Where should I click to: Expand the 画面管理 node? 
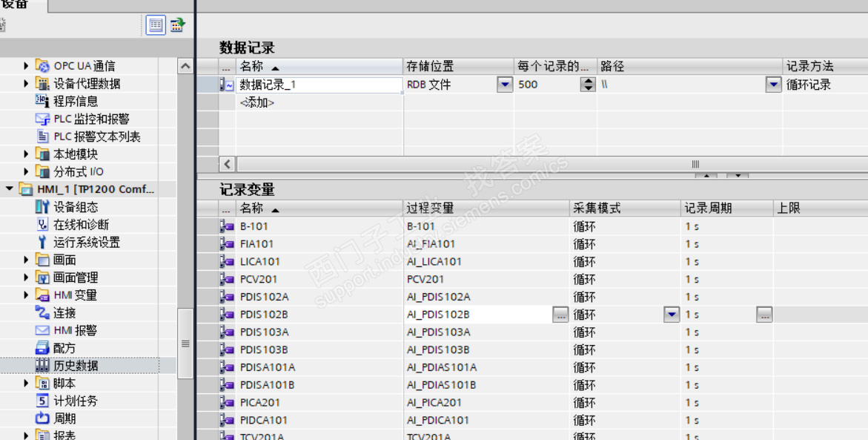point(26,277)
